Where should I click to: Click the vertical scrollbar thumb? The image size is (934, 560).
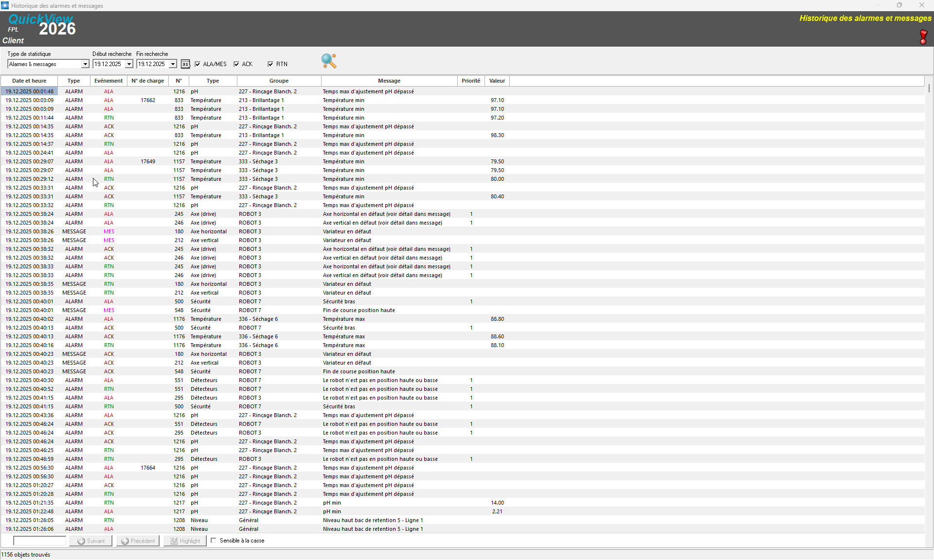(x=929, y=88)
